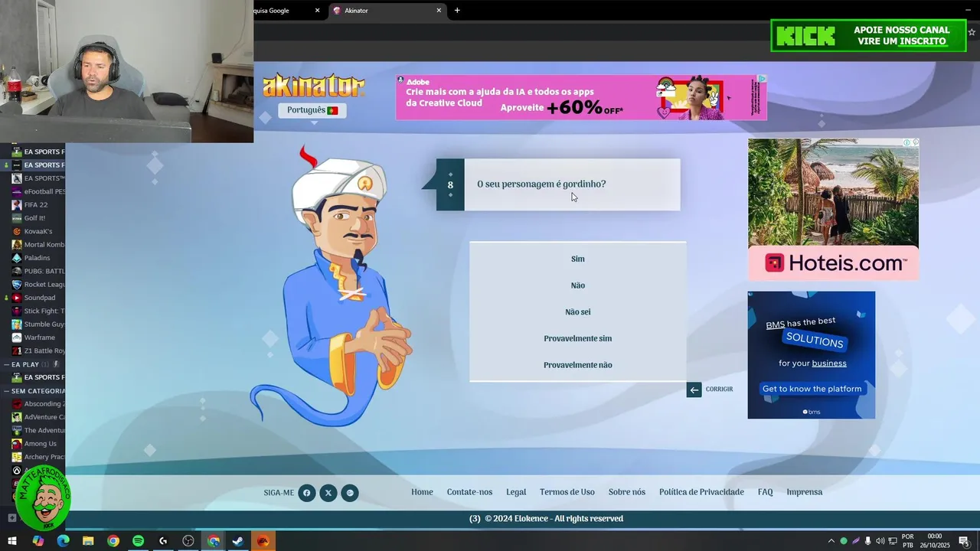Click Get to know the platform button
This screenshot has height=551, width=980.
[x=812, y=389]
